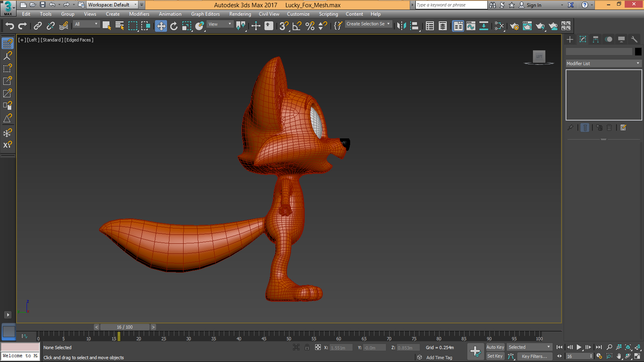This screenshot has height=362, width=644.
Task: Open Key Filters dialog
Action: [x=534, y=356]
